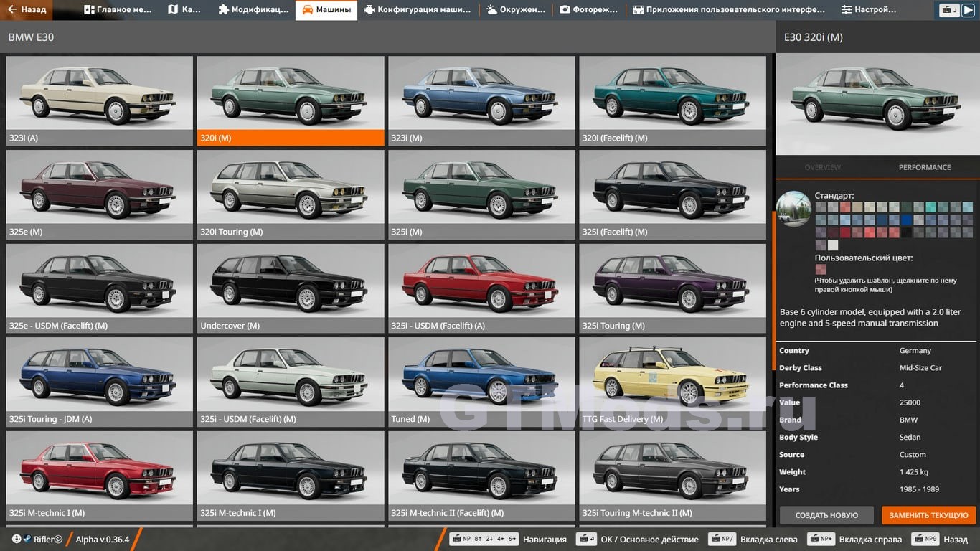This screenshot has width=980, height=551.
Task: Click the Value 25000 row
Action: [x=877, y=402]
